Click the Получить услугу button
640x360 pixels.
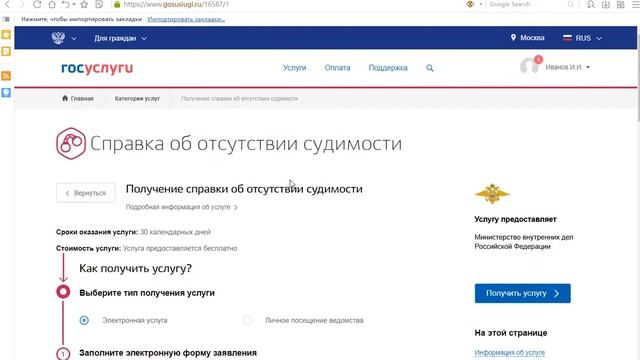click(522, 293)
